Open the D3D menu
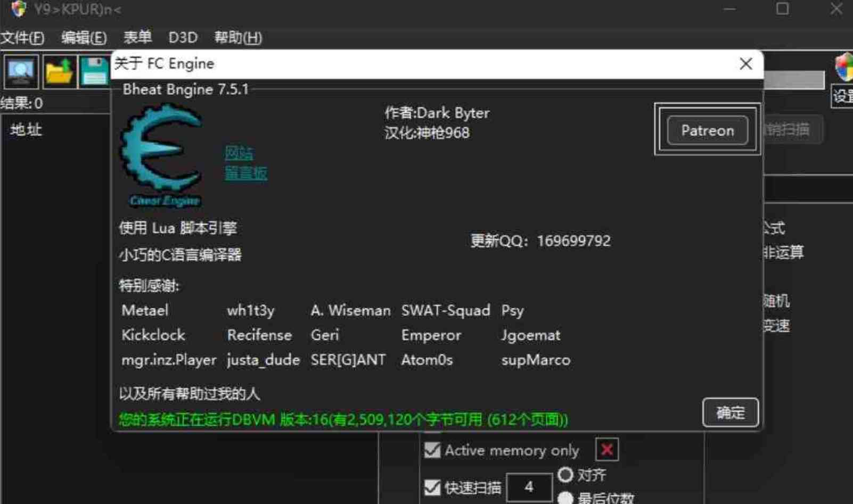The image size is (853, 504). 183,38
